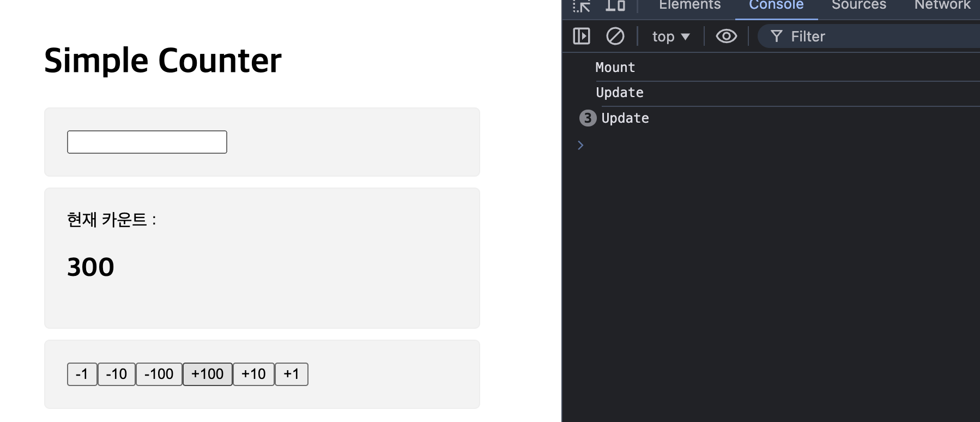This screenshot has width=980, height=422.
Task: Click the +10 button
Action: click(x=253, y=374)
